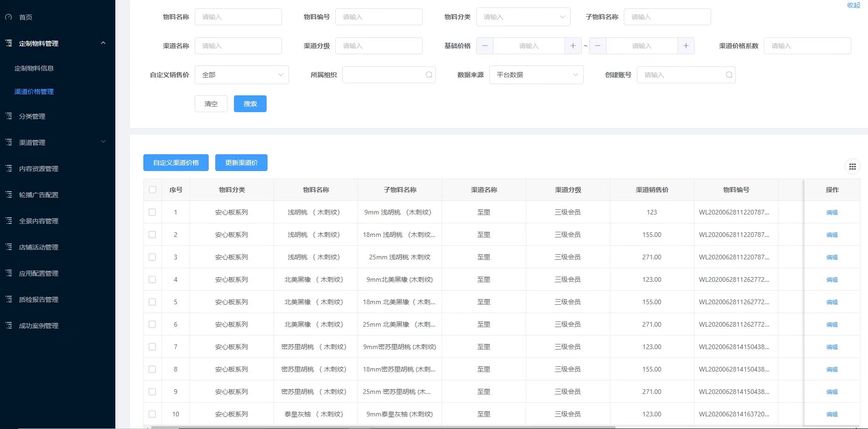Open the 数据来源 dropdown showing 平台数据
868x429 pixels.
pos(536,75)
